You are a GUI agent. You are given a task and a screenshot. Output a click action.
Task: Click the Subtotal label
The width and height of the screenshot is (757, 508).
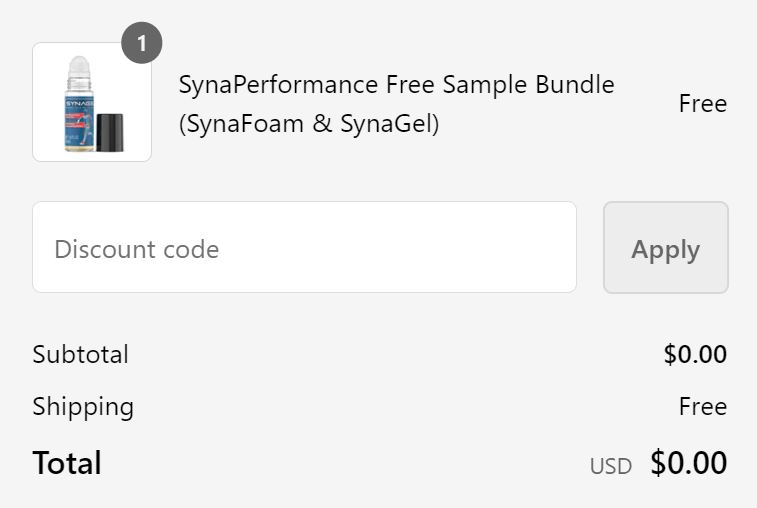tap(81, 354)
